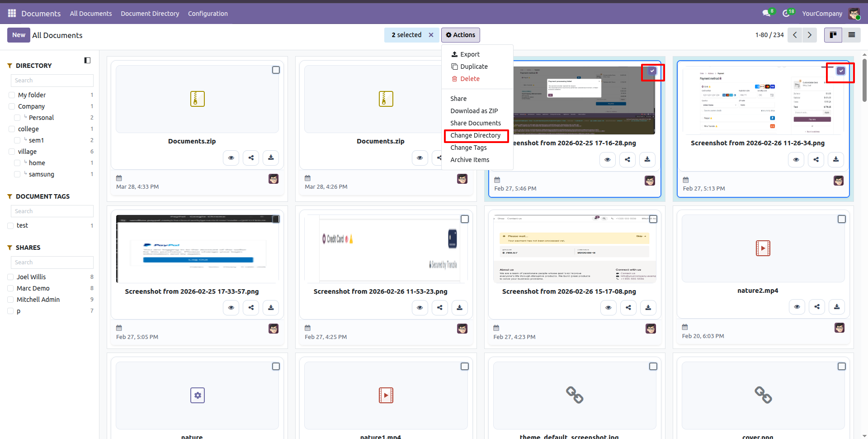Viewport: 868px width, 439px height.
Task: Open the user avatar menu in navbar
Action: (854, 13)
